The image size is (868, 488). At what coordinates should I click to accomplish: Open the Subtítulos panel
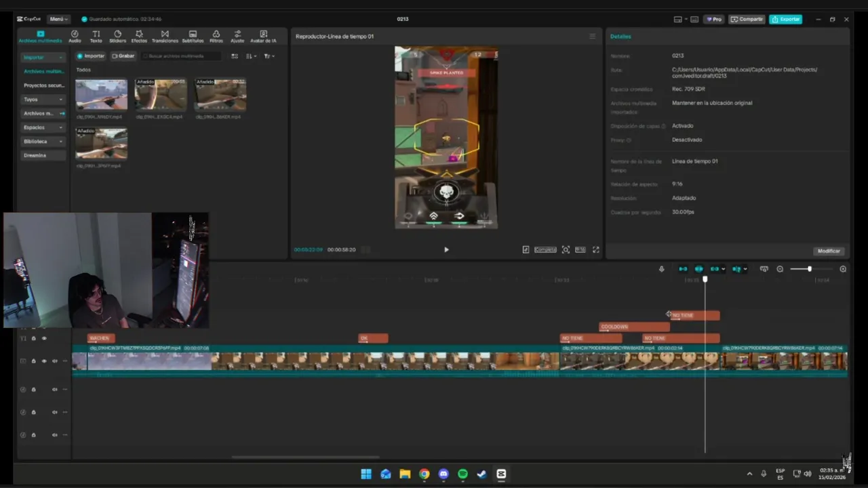193,37
